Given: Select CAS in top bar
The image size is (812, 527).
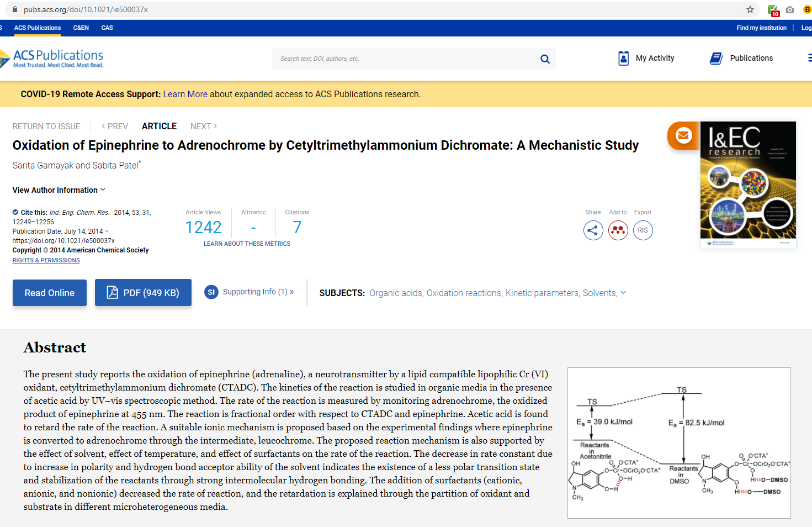Looking at the screenshot, I should pyautogui.click(x=107, y=28).
